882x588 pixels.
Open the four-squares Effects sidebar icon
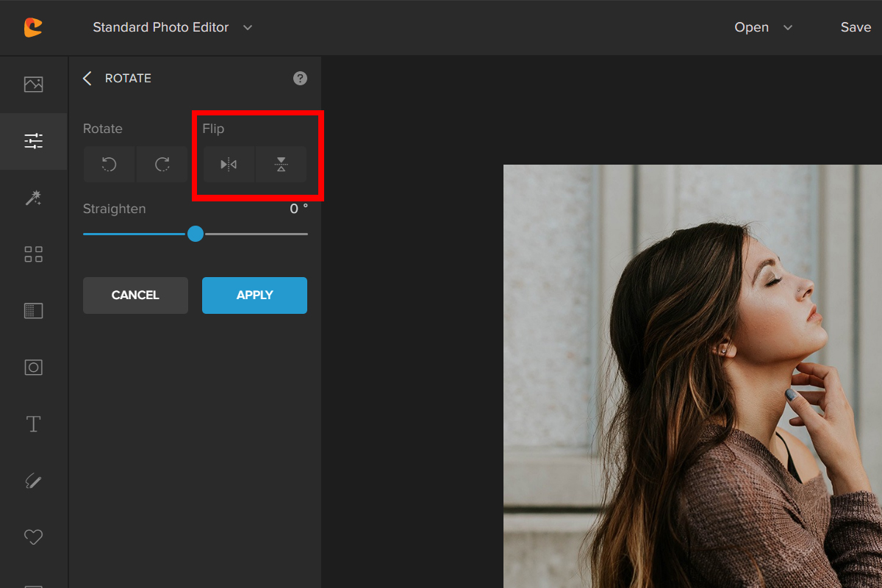tap(33, 254)
